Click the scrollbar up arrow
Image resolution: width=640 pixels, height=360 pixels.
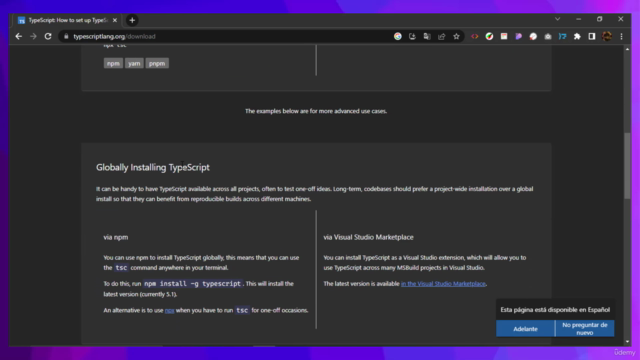tap(627, 49)
